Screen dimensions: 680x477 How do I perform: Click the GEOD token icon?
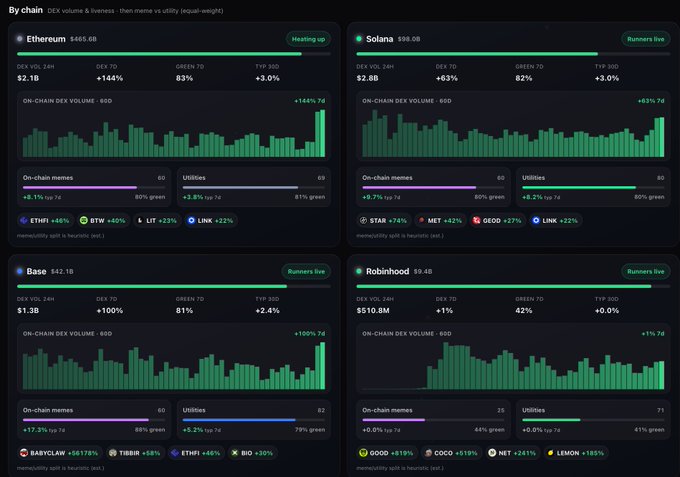(x=476, y=221)
